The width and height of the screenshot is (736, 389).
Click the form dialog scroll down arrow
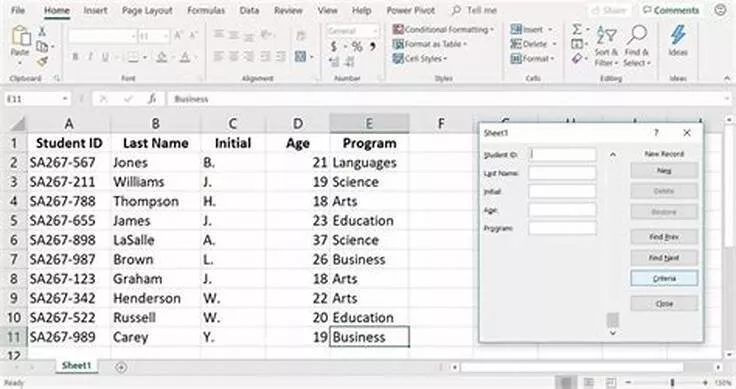click(x=613, y=333)
